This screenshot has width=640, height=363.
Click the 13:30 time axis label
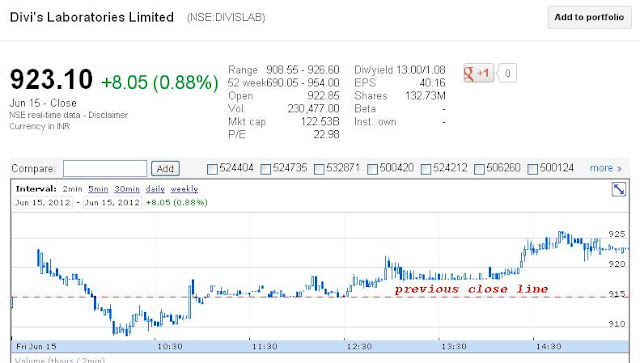point(454,347)
